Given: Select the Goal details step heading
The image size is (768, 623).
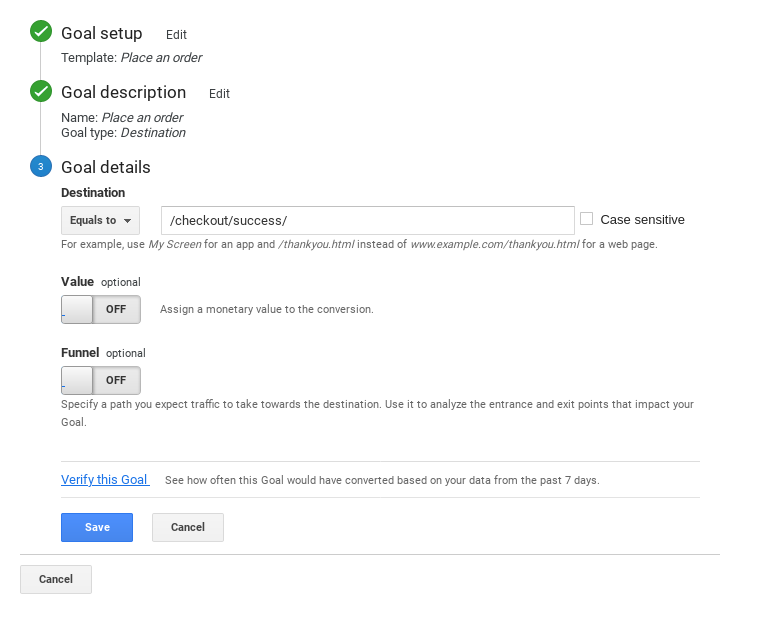Looking at the screenshot, I should coord(105,168).
